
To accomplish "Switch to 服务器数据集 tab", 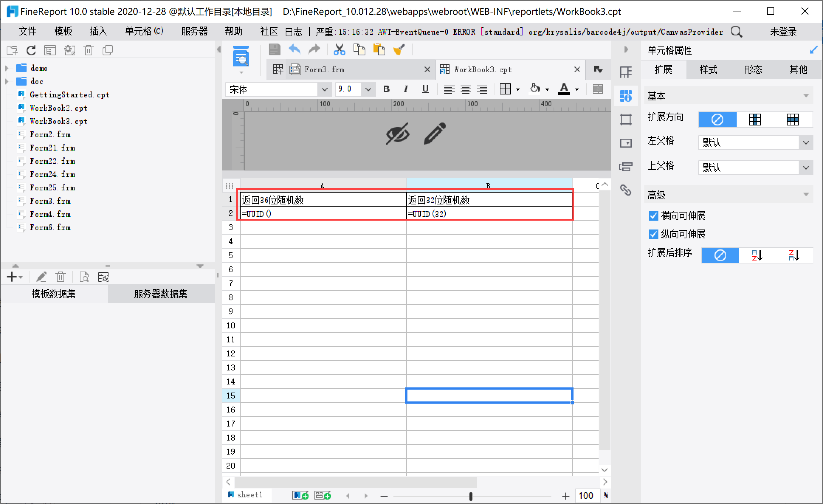I will [x=161, y=294].
